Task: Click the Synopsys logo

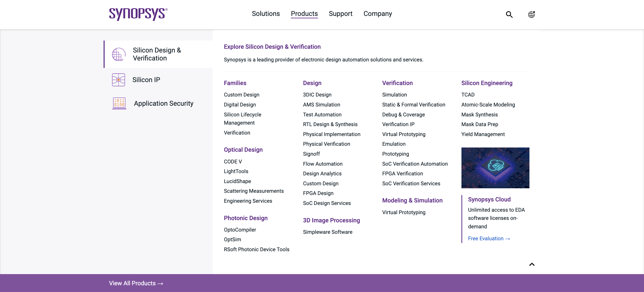Action: pyautogui.click(x=138, y=14)
